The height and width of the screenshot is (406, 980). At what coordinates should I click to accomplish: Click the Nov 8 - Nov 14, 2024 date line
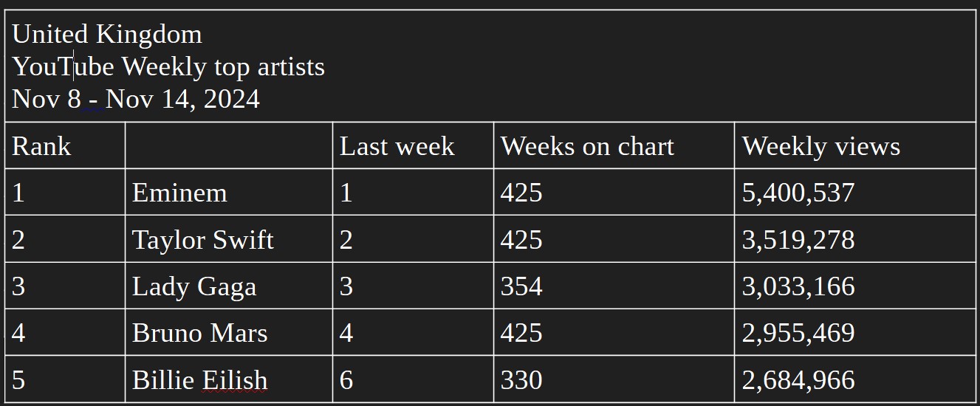(136, 99)
